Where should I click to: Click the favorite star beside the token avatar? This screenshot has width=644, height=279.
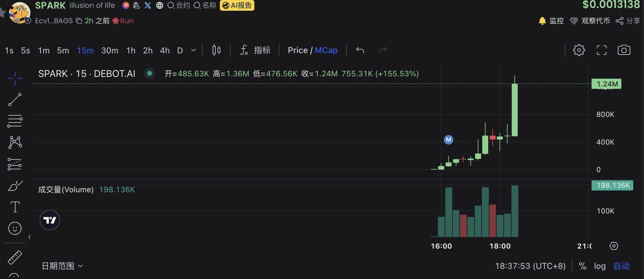(x=3, y=13)
